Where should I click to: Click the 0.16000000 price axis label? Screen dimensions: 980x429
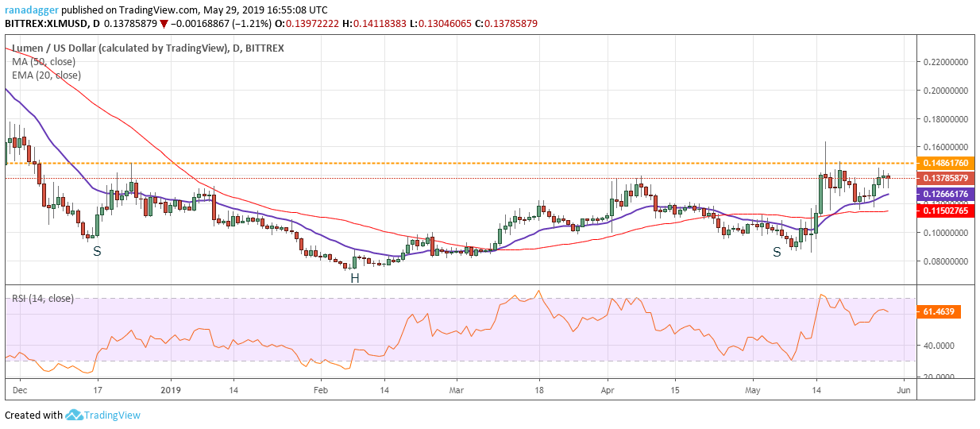[x=945, y=147]
